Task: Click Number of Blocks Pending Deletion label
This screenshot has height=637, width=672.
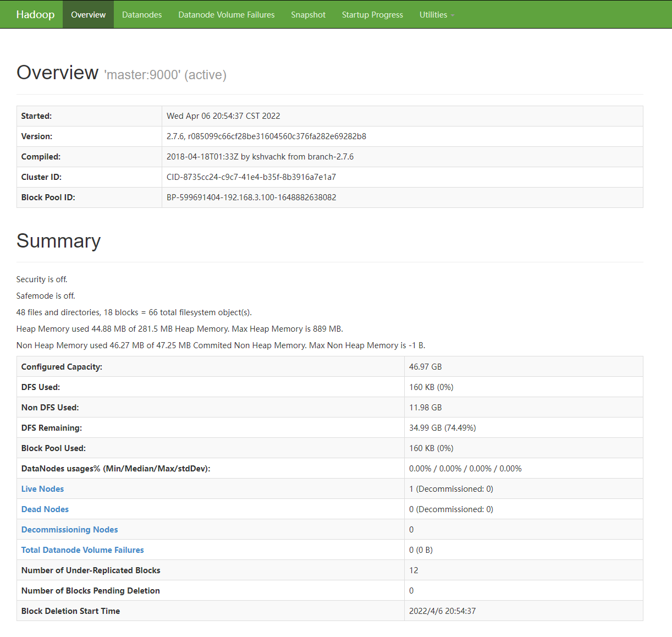Action: coord(91,591)
